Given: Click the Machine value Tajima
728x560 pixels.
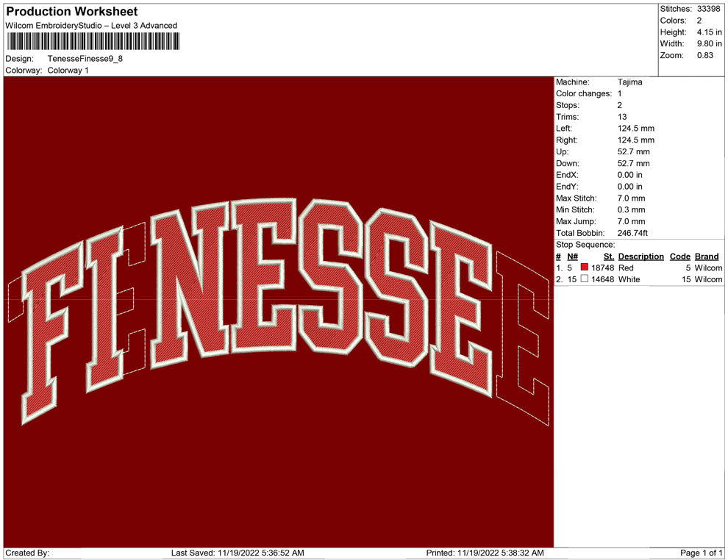Looking at the screenshot, I should point(629,82).
